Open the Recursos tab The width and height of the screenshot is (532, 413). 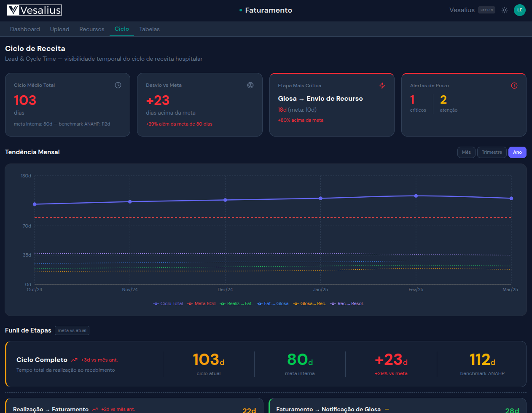click(x=91, y=29)
